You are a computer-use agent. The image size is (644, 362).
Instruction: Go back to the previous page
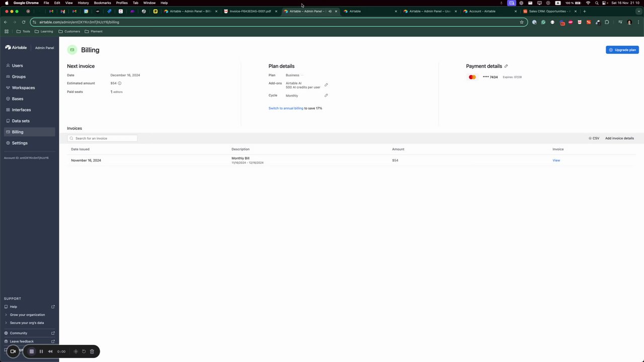click(6, 22)
